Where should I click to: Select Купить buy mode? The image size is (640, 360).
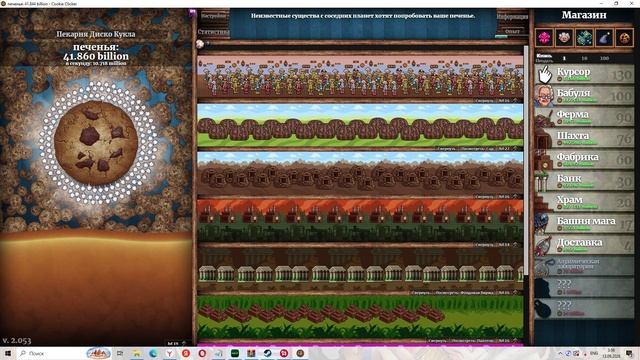click(x=544, y=56)
